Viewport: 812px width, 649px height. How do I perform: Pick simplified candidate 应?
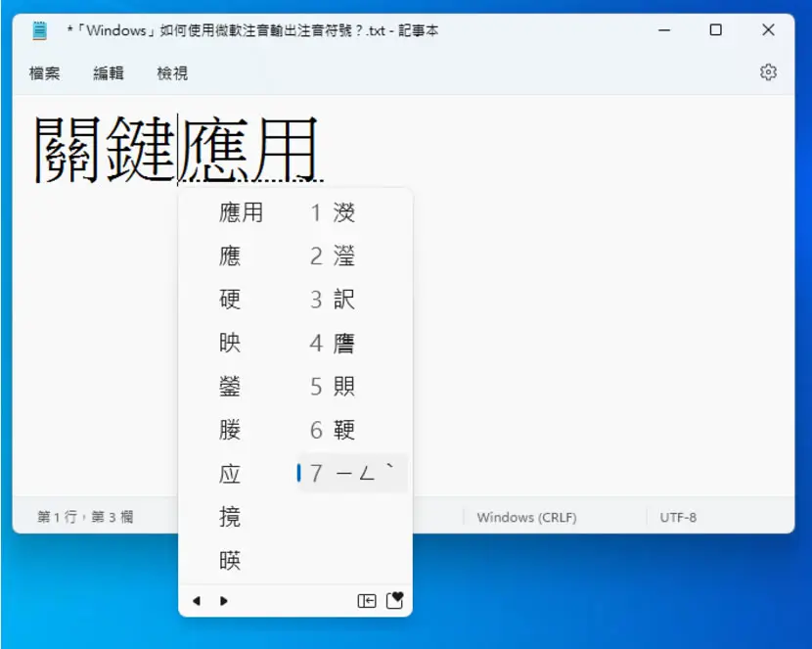pos(229,474)
